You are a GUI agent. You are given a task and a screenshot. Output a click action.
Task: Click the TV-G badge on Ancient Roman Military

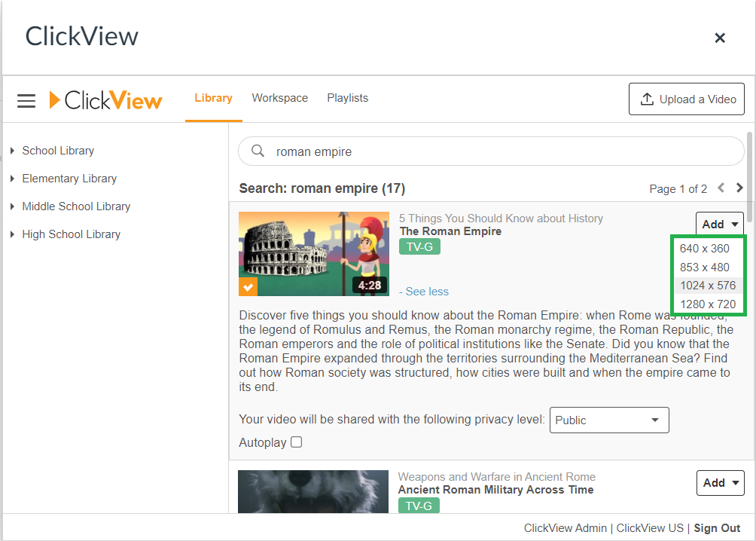coord(419,506)
